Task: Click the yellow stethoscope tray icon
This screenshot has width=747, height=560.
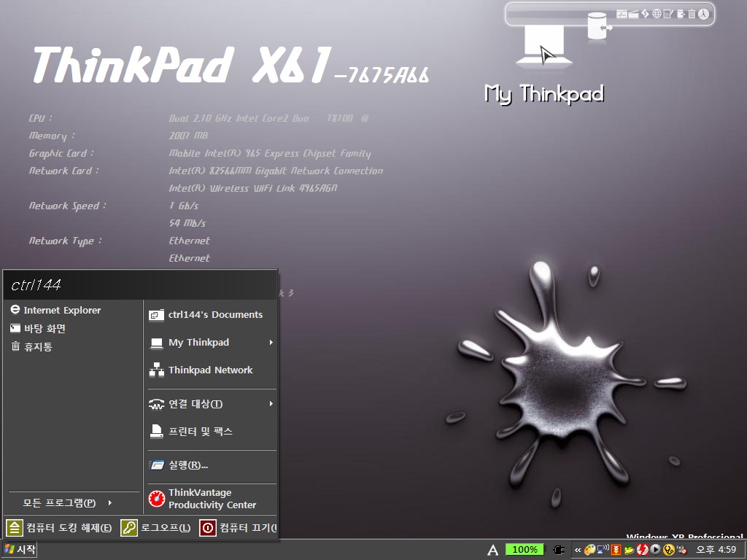Action: [668, 550]
